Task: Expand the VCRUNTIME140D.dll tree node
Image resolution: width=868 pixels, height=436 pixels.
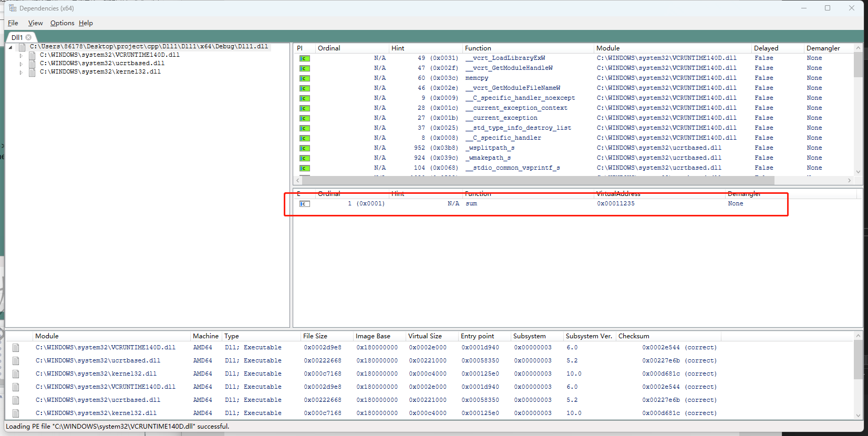Action: click(21, 56)
